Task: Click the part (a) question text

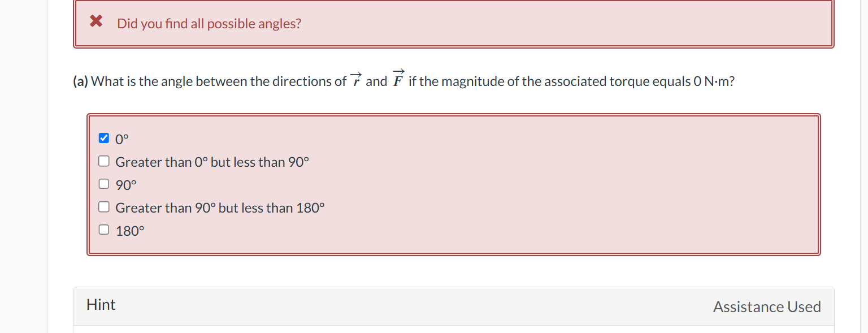Action: pyautogui.click(x=226, y=81)
